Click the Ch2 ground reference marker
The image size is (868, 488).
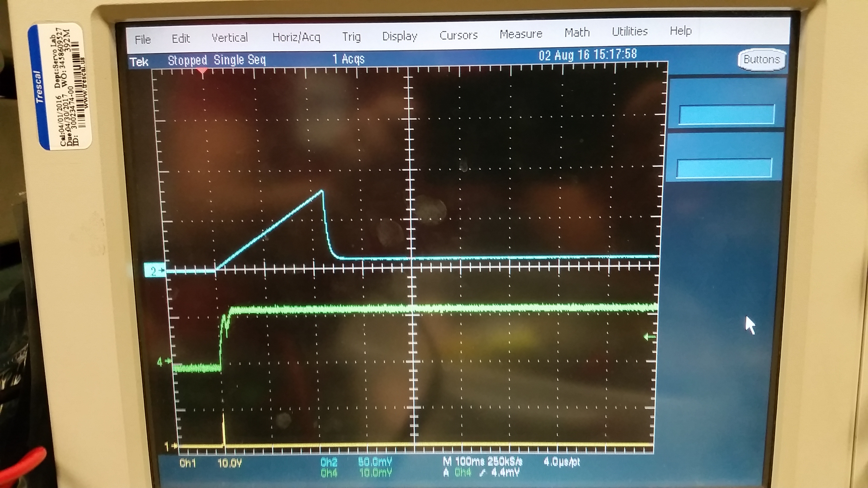coord(155,270)
